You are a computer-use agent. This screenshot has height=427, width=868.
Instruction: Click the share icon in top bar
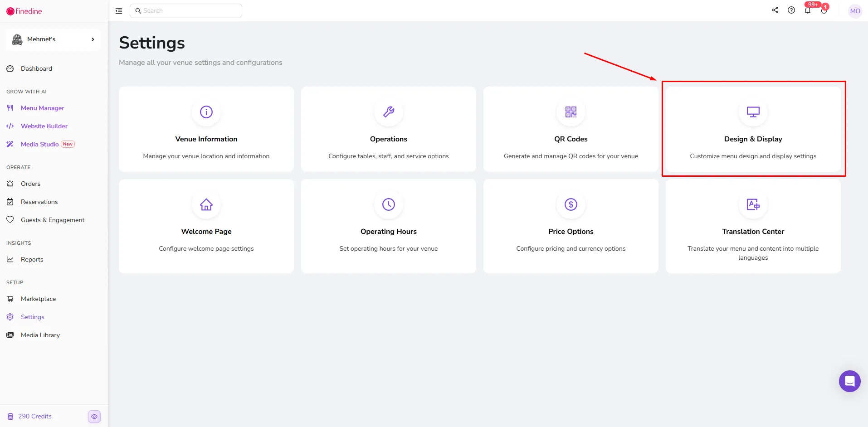click(x=775, y=10)
